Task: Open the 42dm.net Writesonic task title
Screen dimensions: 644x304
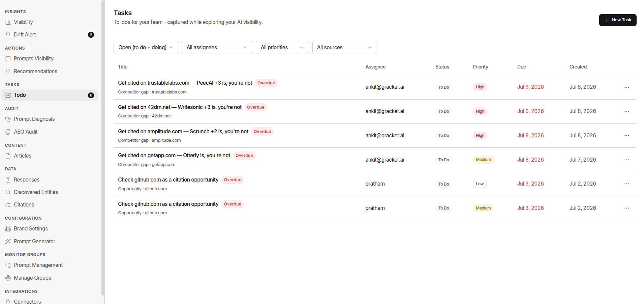Action: 180,107
